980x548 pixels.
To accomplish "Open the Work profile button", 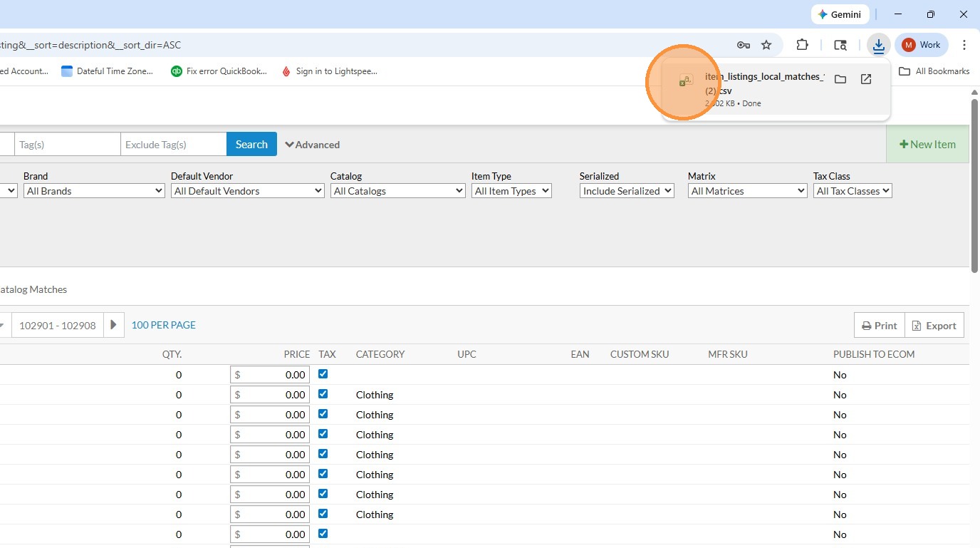I will 922,45.
